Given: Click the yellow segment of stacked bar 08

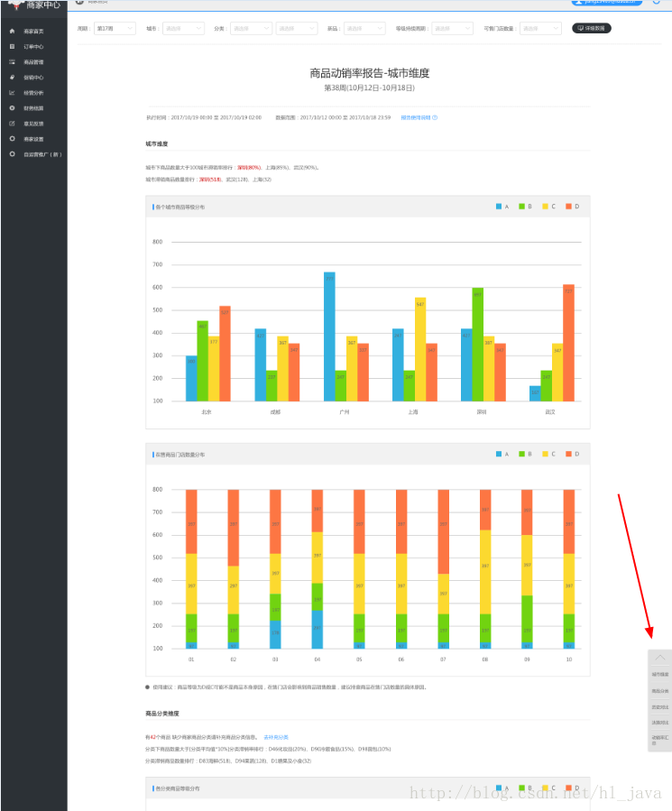Looking at the screenshot, I should point(485,572).
